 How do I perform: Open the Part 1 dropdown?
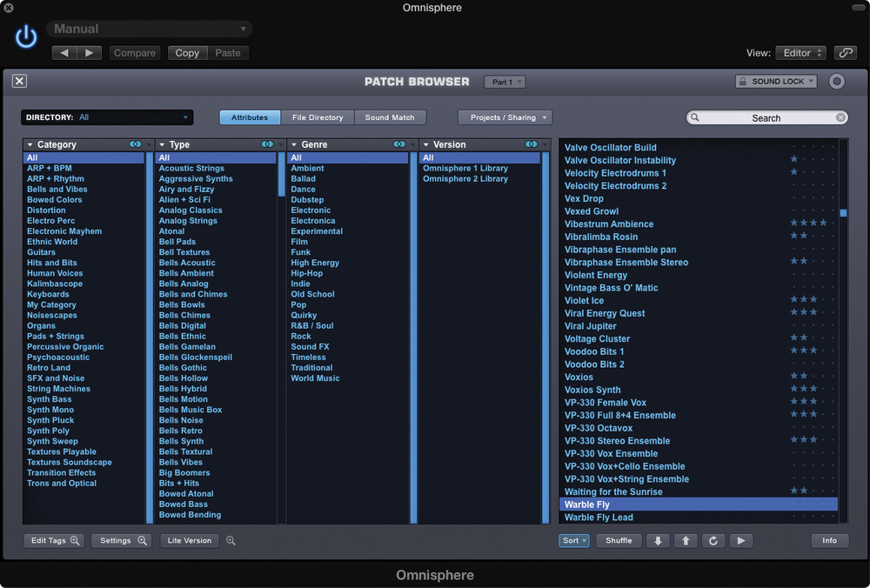coord(505,82)
